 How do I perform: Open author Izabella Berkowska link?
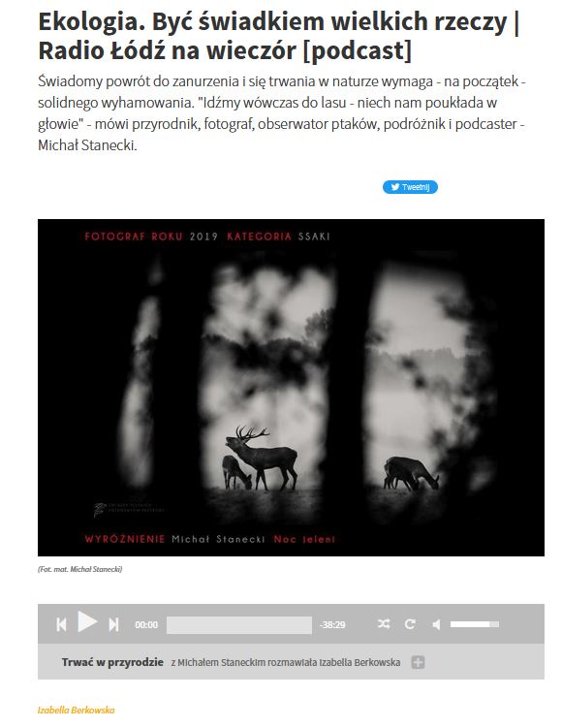click(77, 710)
